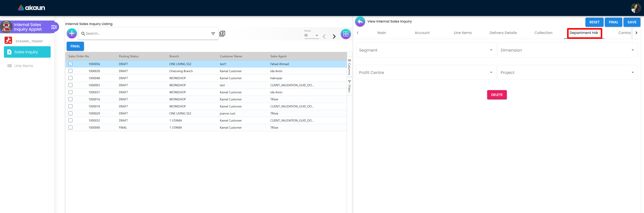Open the vertical Columns side panel
The image size is (644, 213).
(x=349, y=67)
